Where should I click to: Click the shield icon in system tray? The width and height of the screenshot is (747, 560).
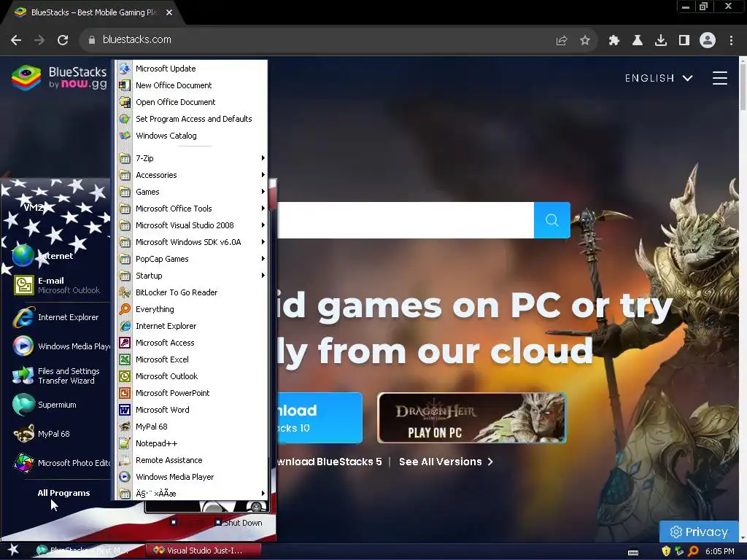(x=666, y=551)
